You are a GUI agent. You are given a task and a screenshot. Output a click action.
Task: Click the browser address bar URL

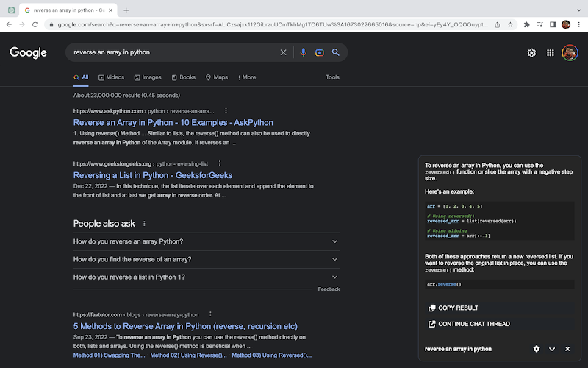pos(273,25)
